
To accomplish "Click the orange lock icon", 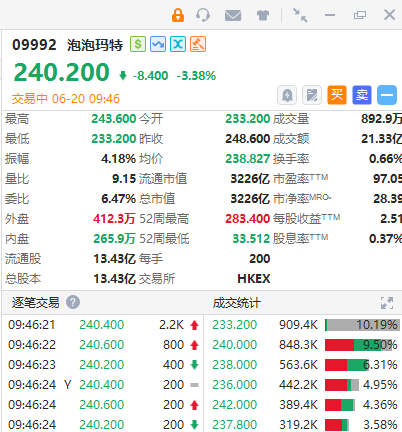I will point(178,15).
